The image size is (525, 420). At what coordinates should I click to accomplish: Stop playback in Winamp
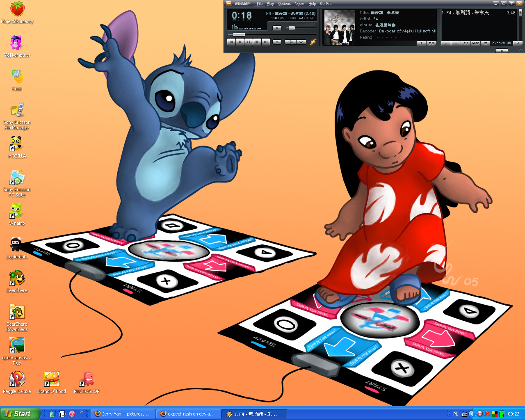click(257, 42)
